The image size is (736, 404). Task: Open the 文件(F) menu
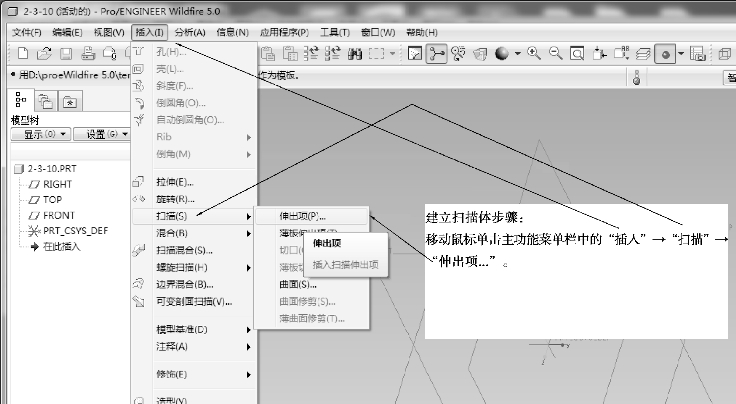point(27,32)
